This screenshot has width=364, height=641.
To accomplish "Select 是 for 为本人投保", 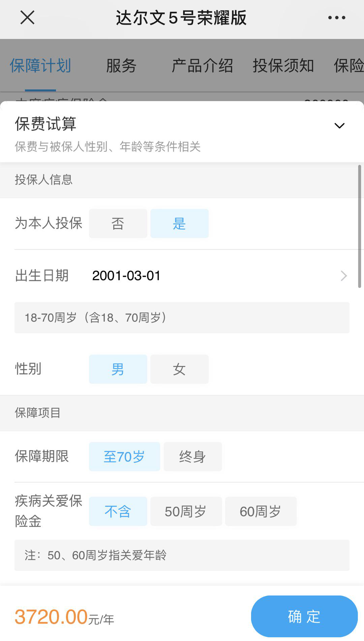I will tap(179, 224).
